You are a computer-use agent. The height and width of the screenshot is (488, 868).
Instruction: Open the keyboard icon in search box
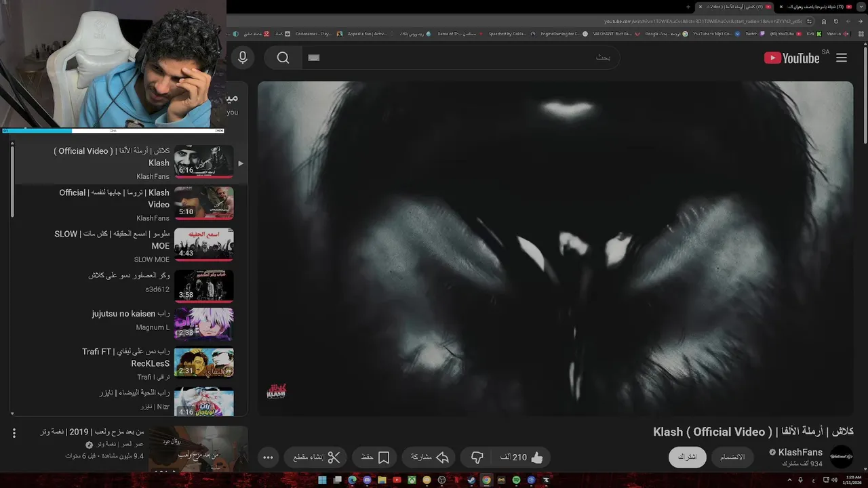click(313, 58)
